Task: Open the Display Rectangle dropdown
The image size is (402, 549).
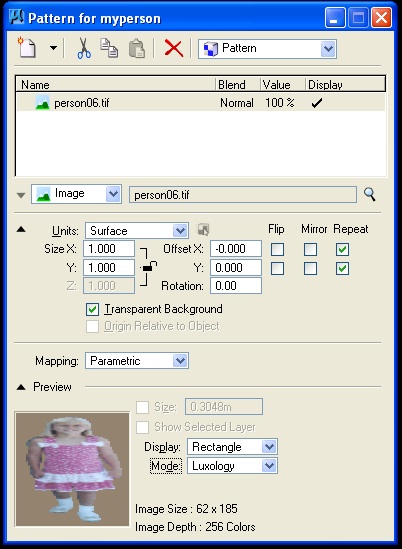Action: (x=232, y=447)
